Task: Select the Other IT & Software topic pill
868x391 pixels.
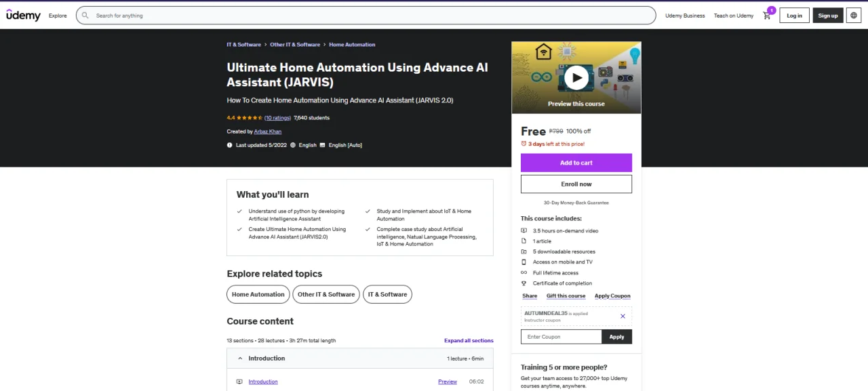Action: (326, 294)
